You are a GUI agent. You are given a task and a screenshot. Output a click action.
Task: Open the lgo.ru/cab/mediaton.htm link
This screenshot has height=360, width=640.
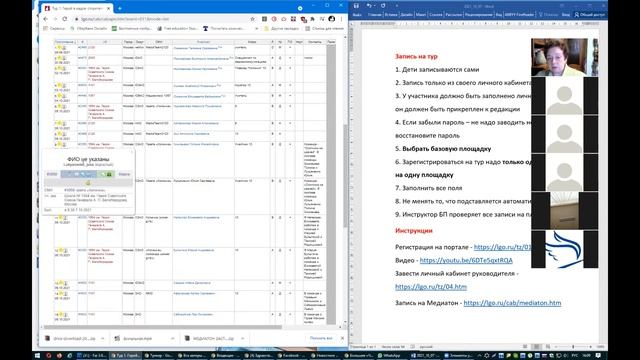point(512,303)
